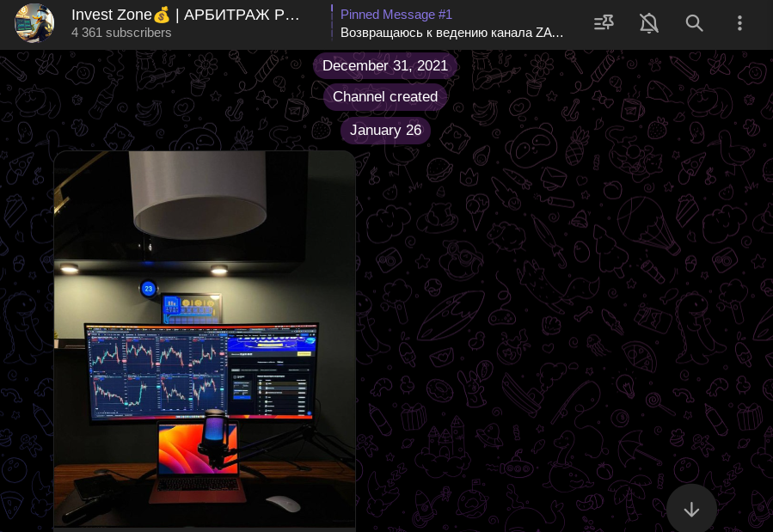Click the Invest Zone channel name header
Viewport: 773px width, 532px height.
pyautogui.click(x=186, y=15)
